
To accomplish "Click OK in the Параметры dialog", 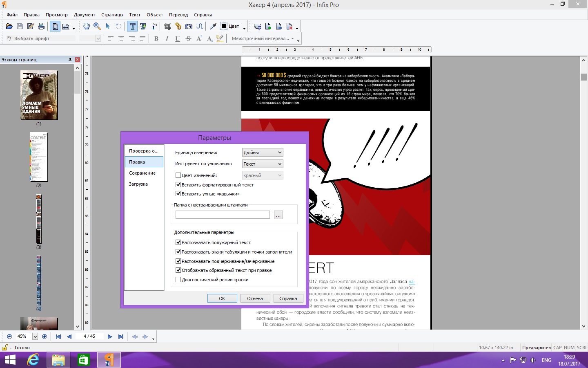I will [x=222, y=298].
